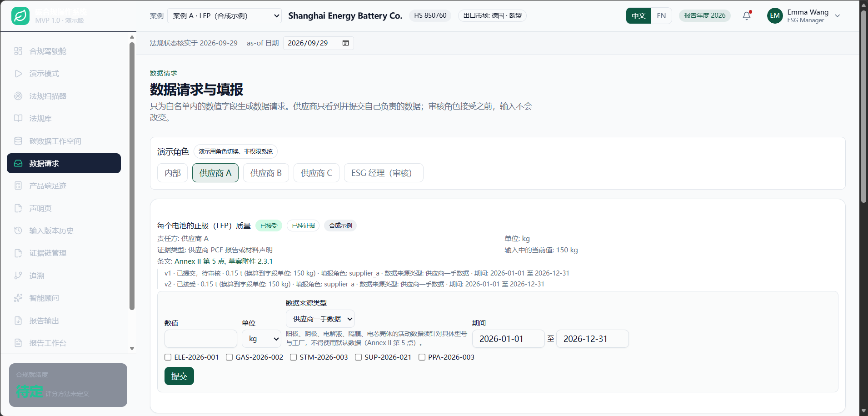Open the 数据来源类型 dropdown

pyautogui.click(x=320, y=319)
